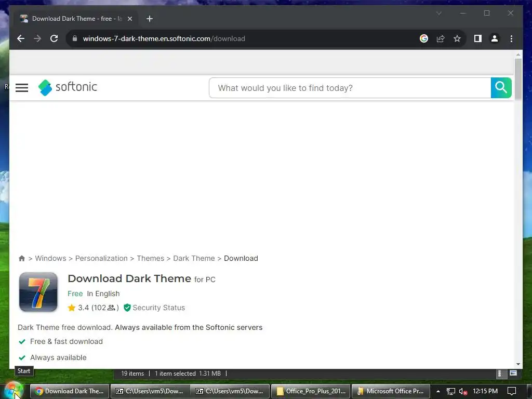Click the 'Download Dark Theme' heading
532x399 pixels.
[129, 278]
